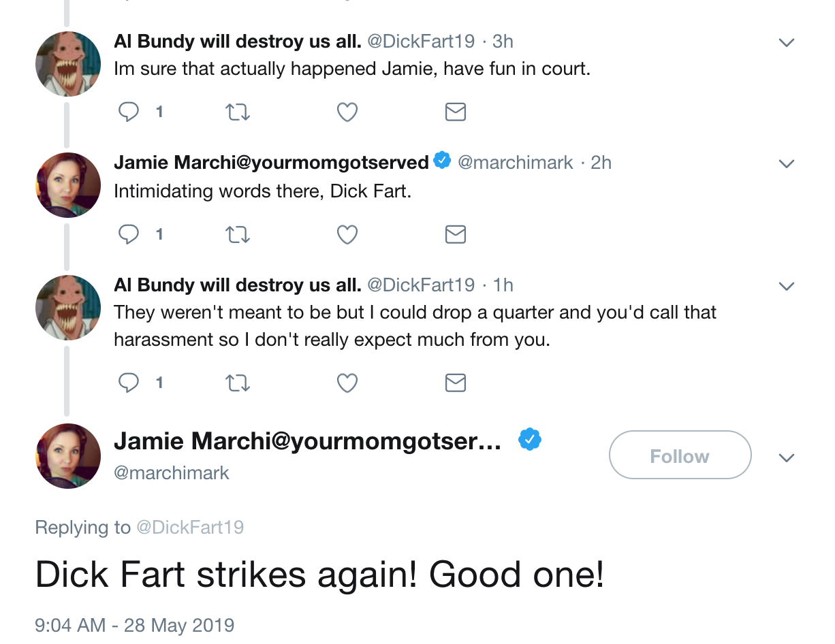Like the 'have fun in court' tweet

point(347,112)
